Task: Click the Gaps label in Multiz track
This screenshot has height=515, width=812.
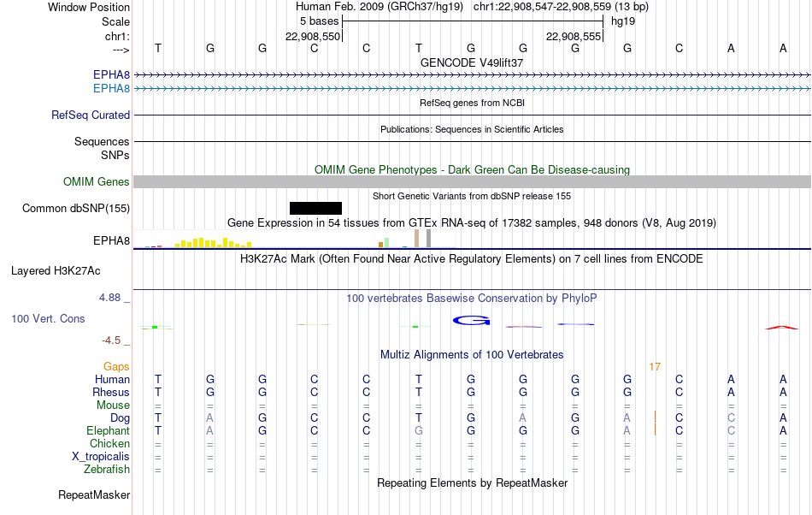Action: coord(116,366)
